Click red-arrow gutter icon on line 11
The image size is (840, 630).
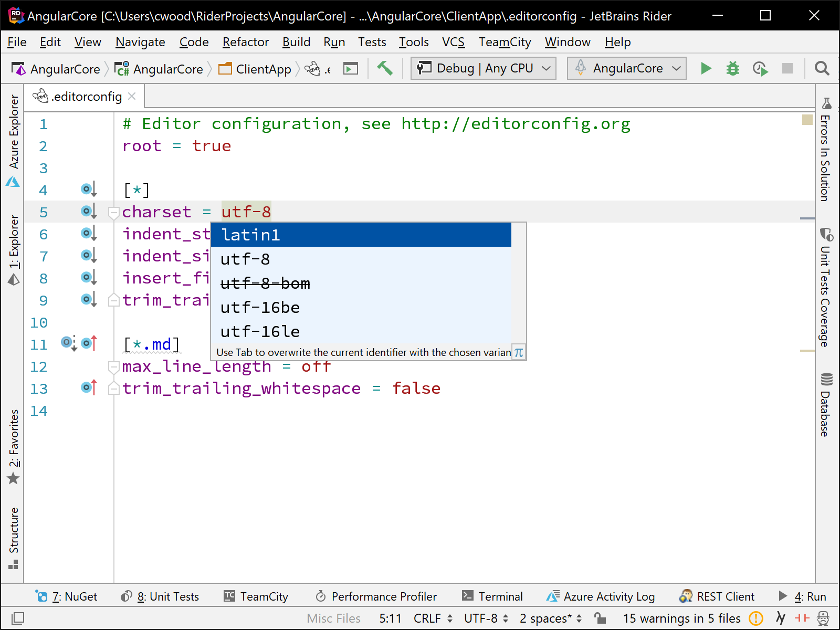(x=89, y=343)
